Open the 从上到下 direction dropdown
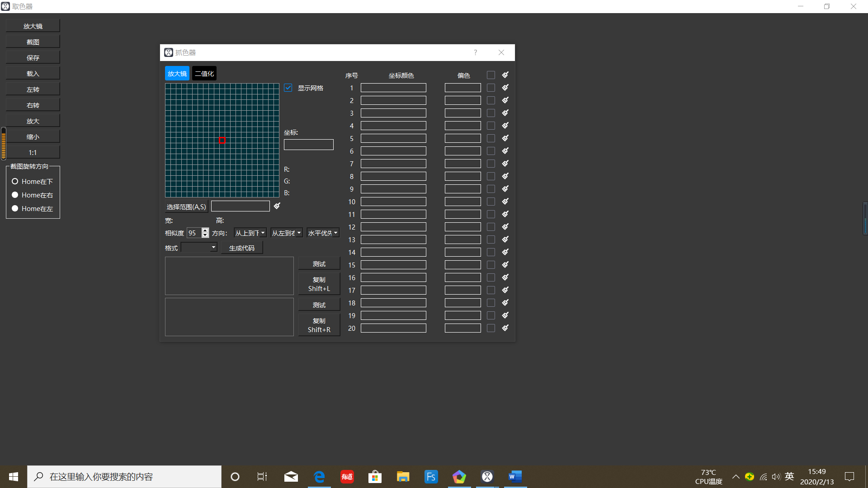This screenshot has width=868, height=488. tap(250, 233)
